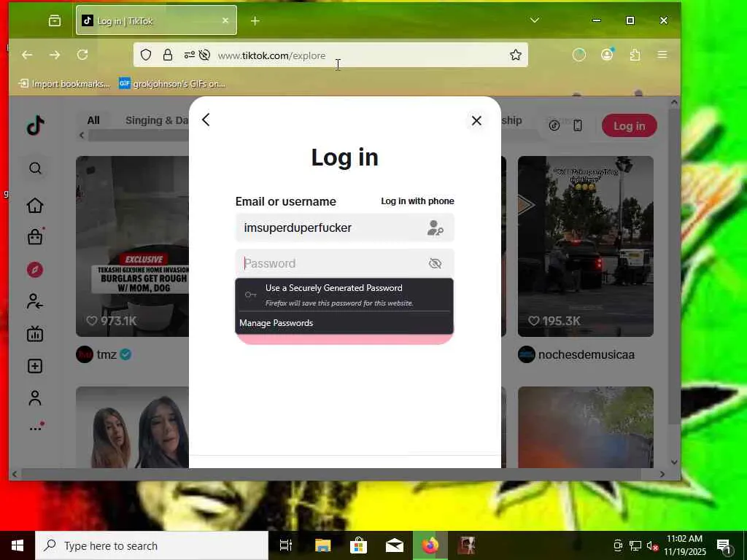Click the category strip left arrow
The image size is (747, 560).
point(82,136)
